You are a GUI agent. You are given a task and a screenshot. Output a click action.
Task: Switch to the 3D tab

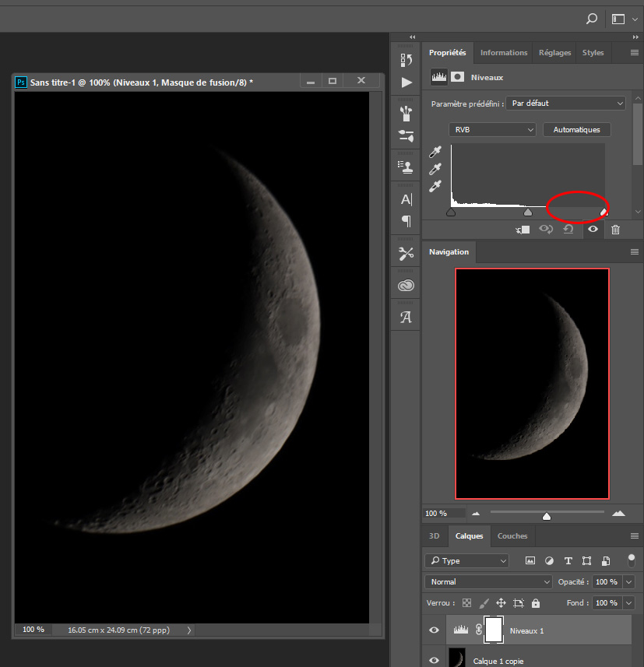[x=435, y=536]
